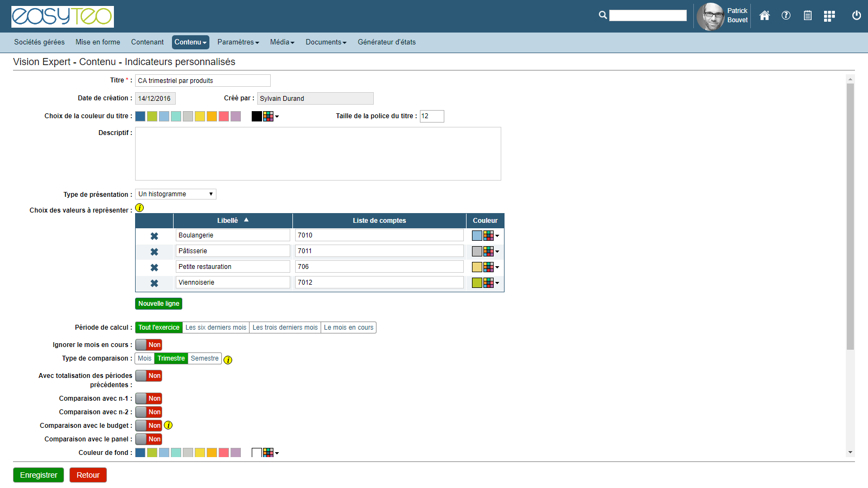Click the Enregistrer button
The image size is (868, 488).
coord(39,475)
